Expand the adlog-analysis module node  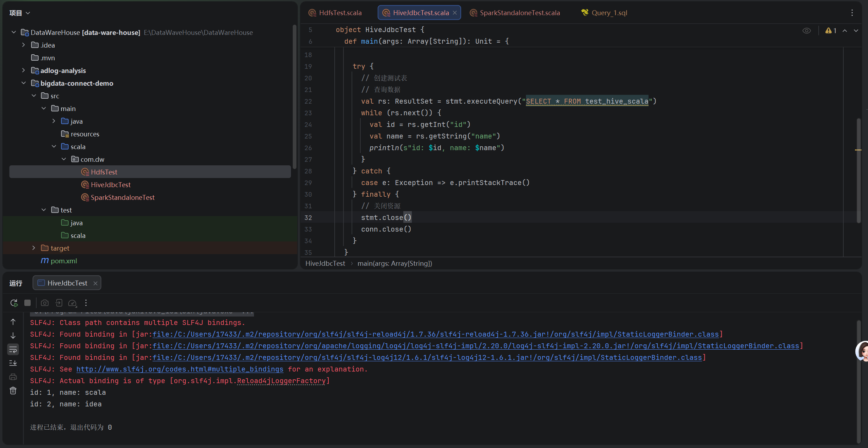coord(24,70)
